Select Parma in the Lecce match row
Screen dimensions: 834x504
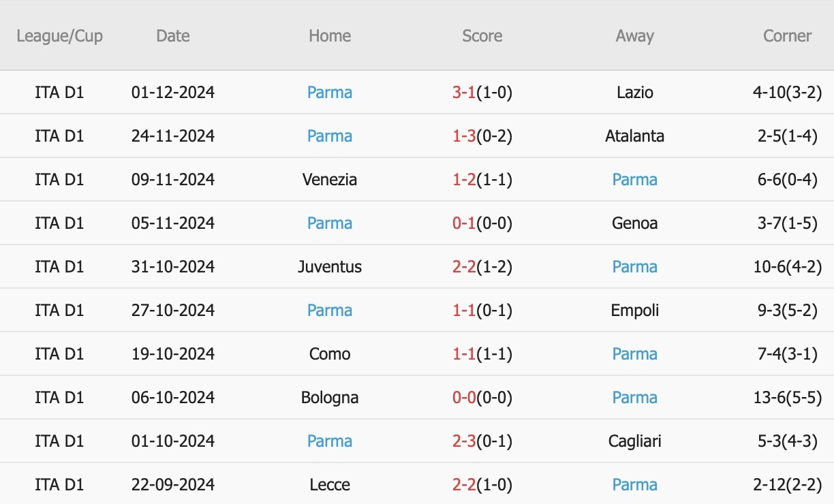(635, 484)
